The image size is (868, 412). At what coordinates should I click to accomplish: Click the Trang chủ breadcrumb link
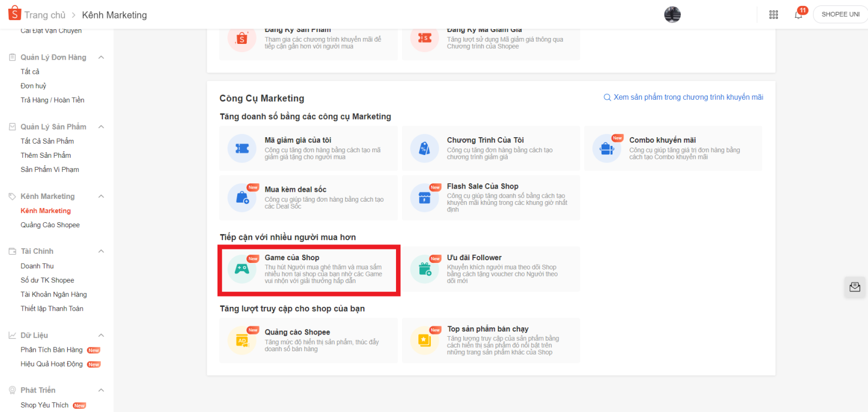(44, 15)
